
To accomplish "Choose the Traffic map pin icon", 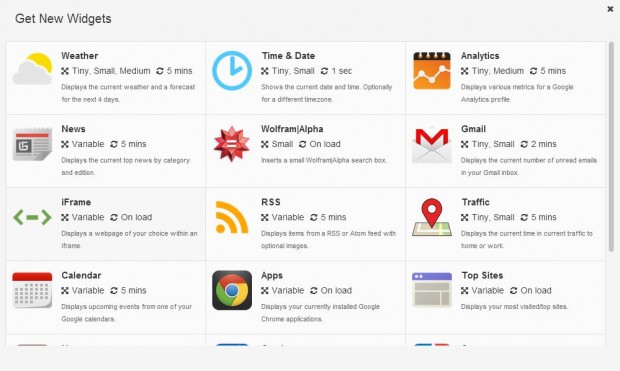I will pyautogui.click(x=432, y=217).
